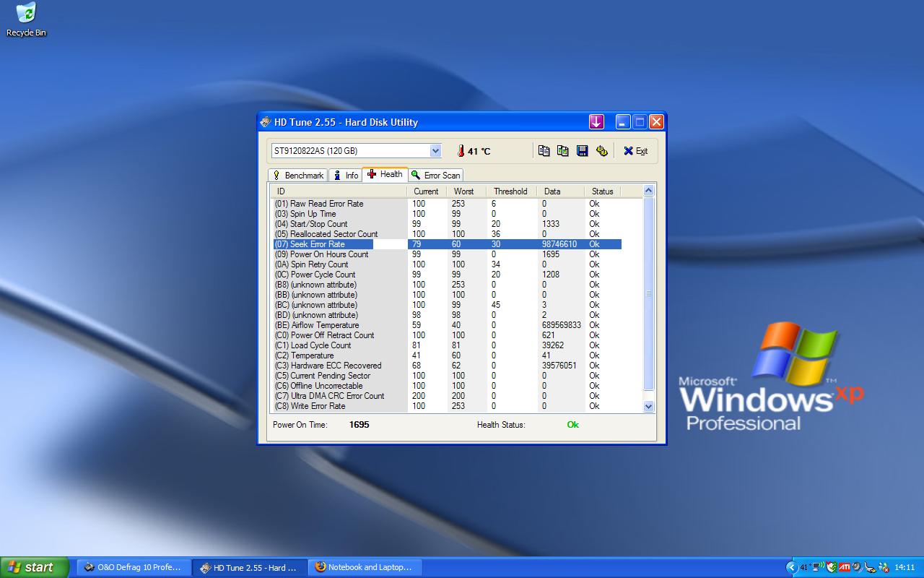Select the (BD) unknown attribute row
The width and height of the screenshot is (924, 578).
point(447,315)
